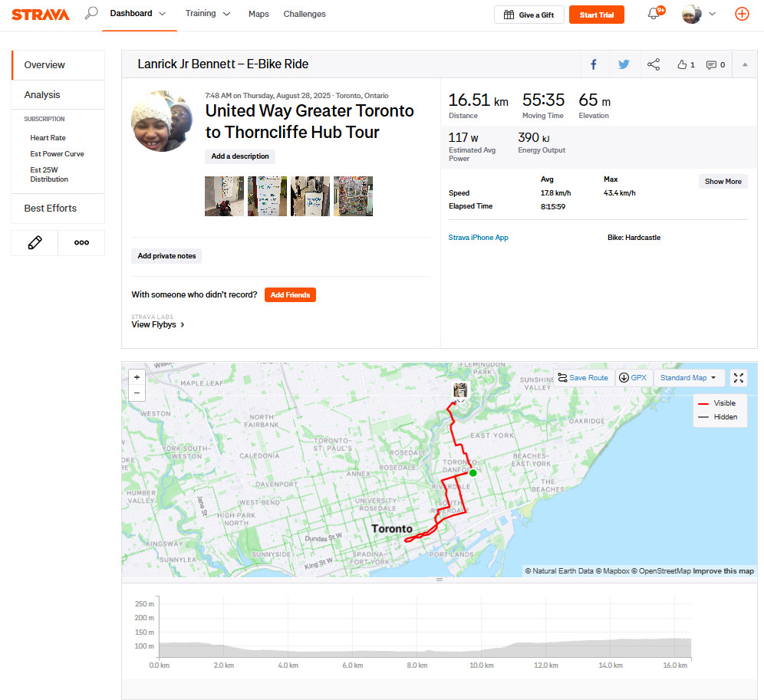764x700 pixels.
Task: Click Add private notes button
Action: (x=166, y=256)
